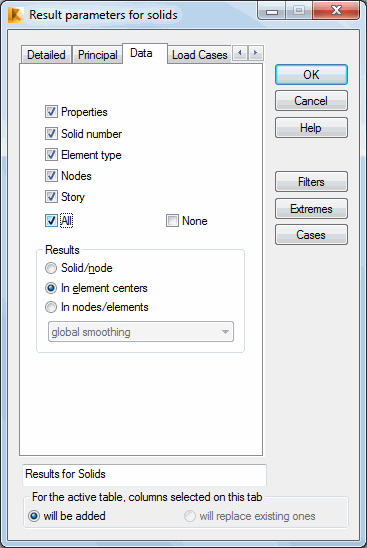Image resolution: width=367 pixels, height=548 pixels.
Task: Uncheck the Properties checkbox
Action: (51, 112)
